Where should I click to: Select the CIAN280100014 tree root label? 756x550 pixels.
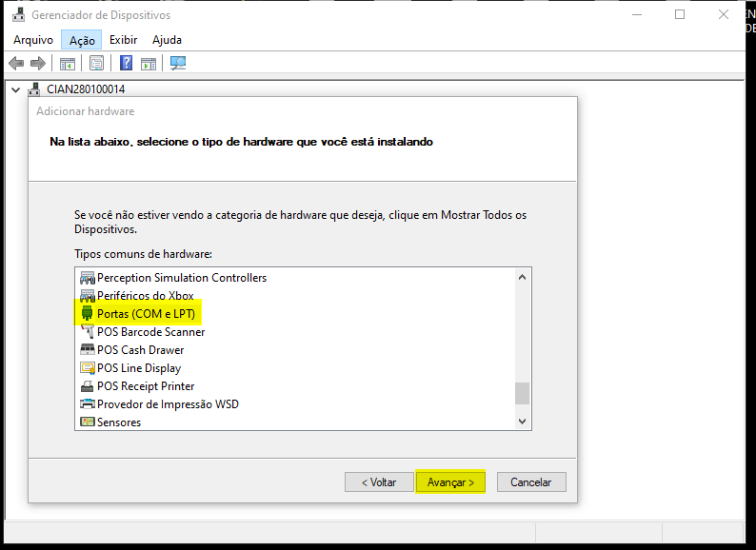[86, 89]
